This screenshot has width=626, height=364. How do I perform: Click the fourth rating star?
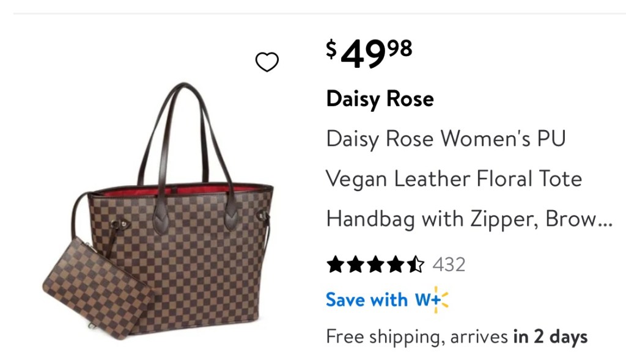[396, 264]
